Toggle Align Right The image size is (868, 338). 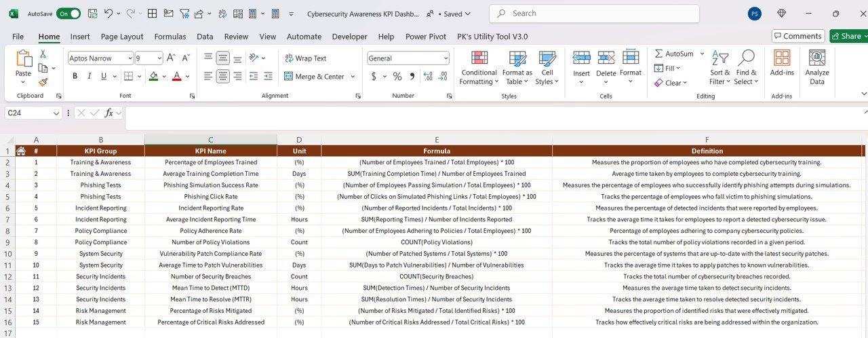point(237,76)
